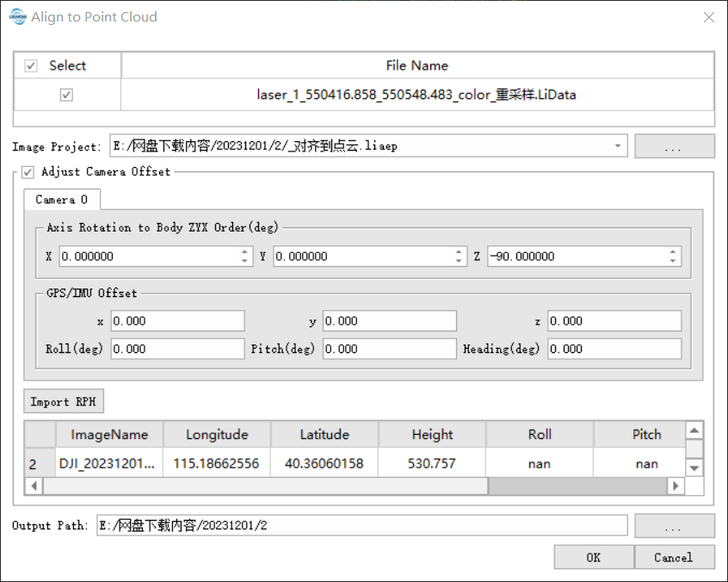
Task: Close the Align to Point Cloud dialog
Action: [708, 17]
